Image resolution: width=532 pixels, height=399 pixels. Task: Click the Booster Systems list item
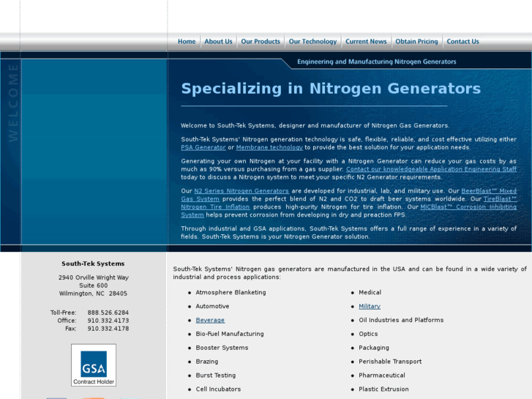click(222, 348)
